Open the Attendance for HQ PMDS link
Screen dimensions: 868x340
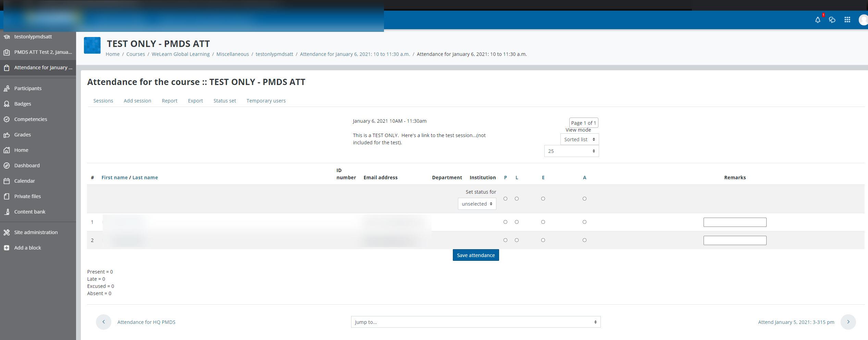[146, 322]
